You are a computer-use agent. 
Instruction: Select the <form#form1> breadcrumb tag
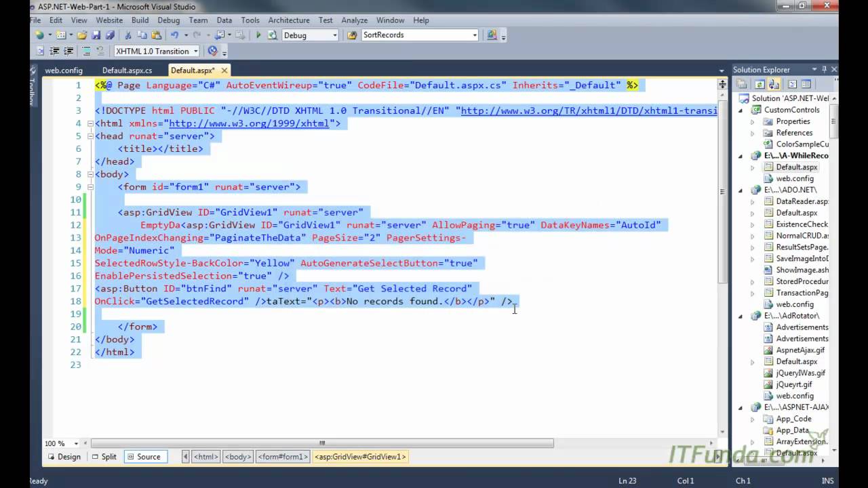click(283, 457)
